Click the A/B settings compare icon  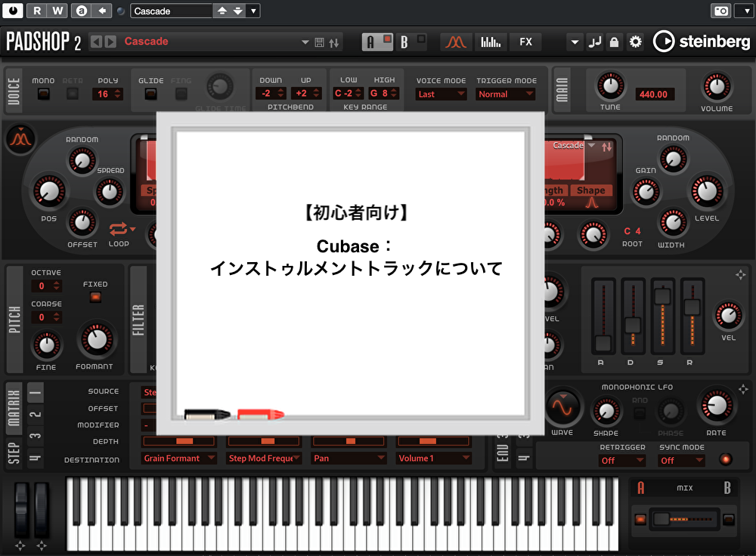[82, 11]
